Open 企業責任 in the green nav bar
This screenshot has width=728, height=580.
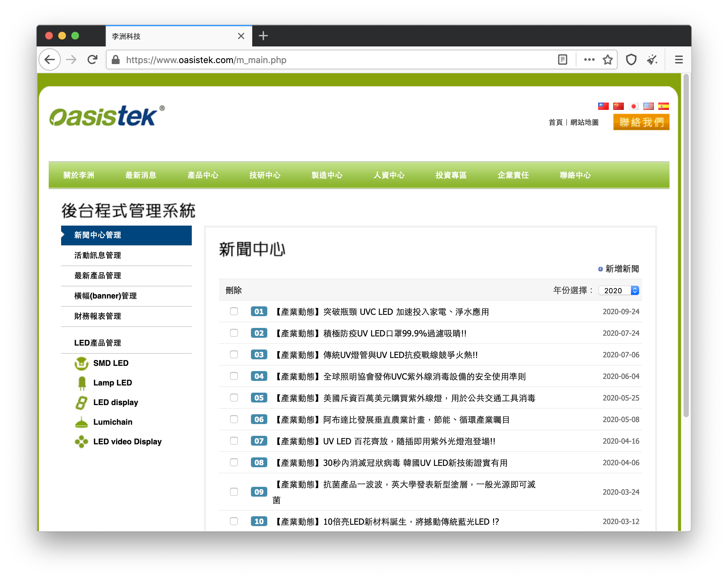pyautogui.click(x=513, y=175)
